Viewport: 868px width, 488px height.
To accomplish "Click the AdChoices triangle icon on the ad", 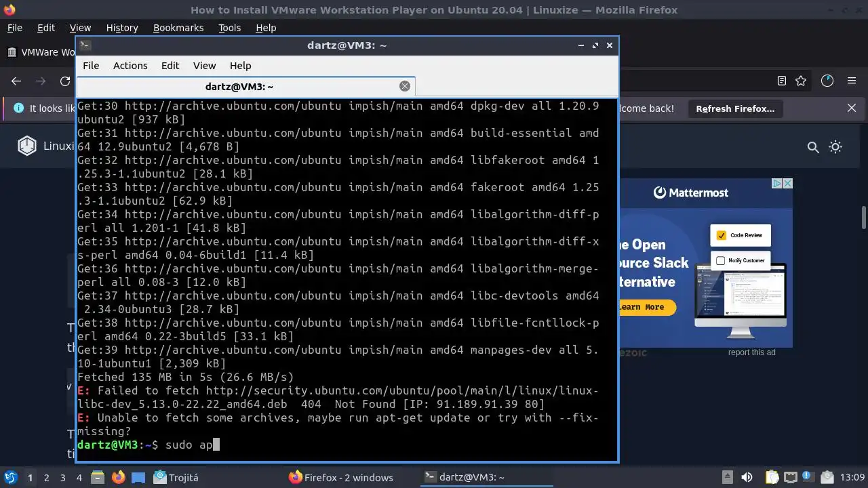I will pos(778,183).
